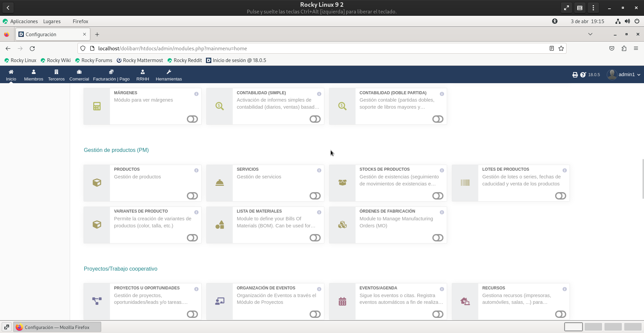Enable the Productos module toggle
The height and width of the screenshot is (333, 644).
click(192, 196)
